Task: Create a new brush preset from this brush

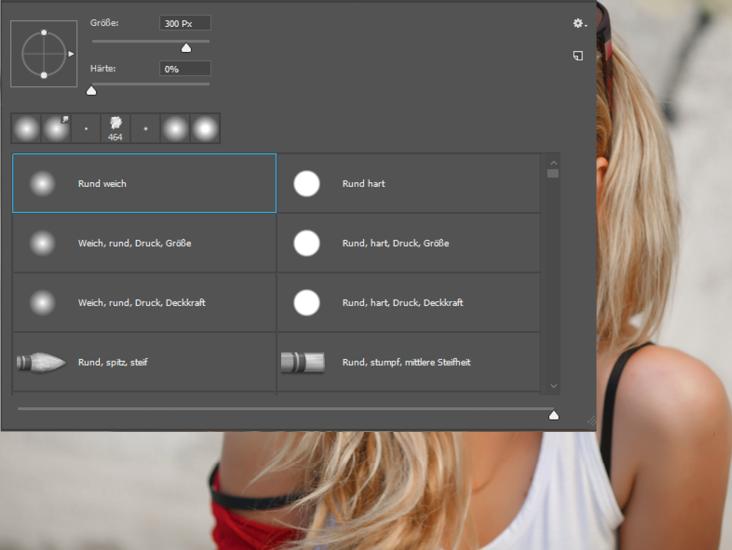Action: (578, 56)
